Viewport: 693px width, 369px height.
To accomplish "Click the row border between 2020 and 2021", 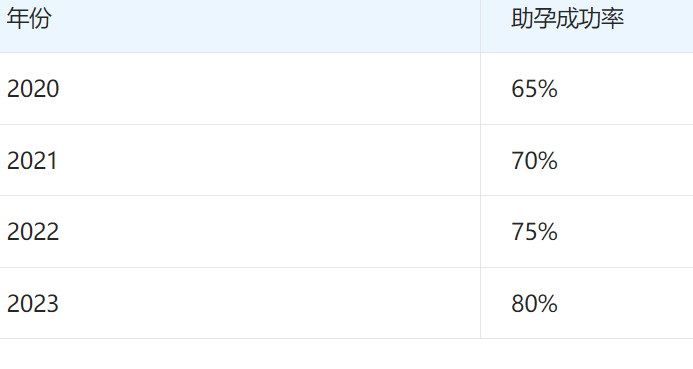I will pos(346,125).
